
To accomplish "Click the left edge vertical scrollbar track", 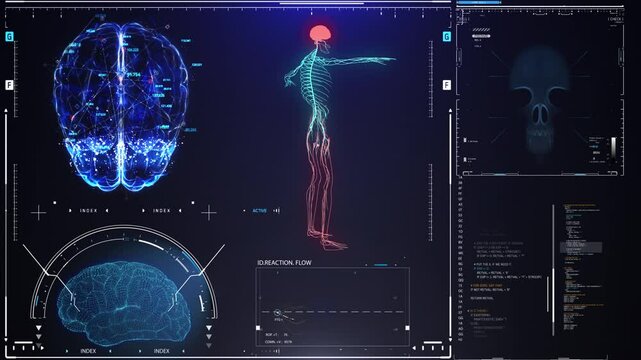I will click(6, 225).
